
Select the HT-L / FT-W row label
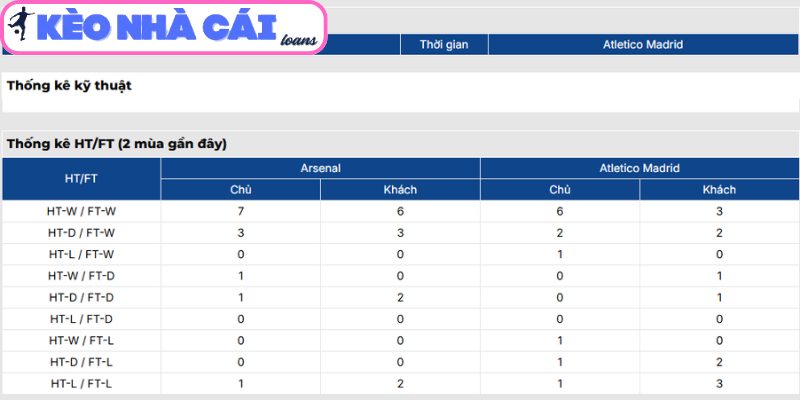pyautogui.click(x=82, y=255)
